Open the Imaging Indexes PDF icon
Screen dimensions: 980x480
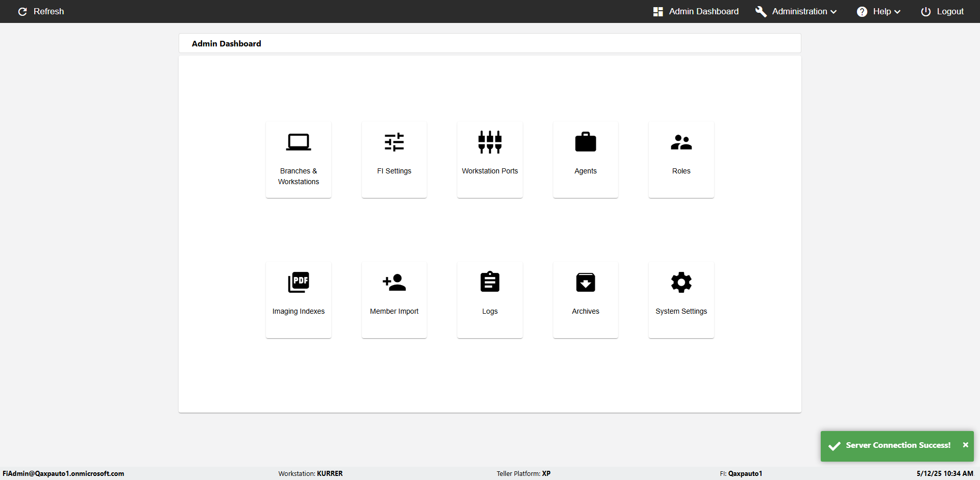click(x=299, y=282)
